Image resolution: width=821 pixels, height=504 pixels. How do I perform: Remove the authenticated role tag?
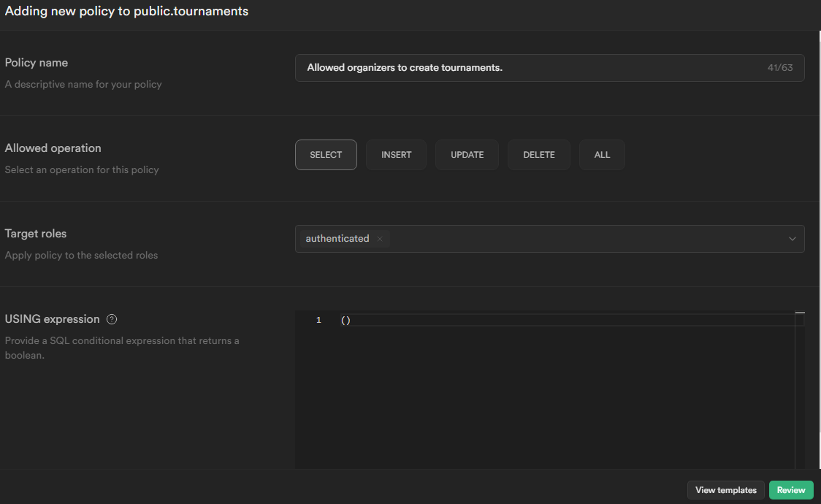tap(380, 239)
